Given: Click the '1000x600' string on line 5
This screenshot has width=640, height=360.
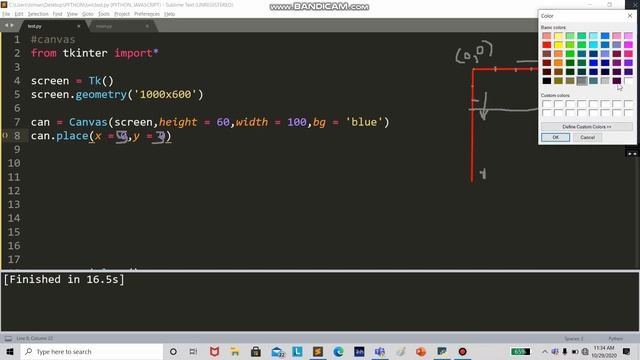Looking at the screenshot, I should (x=165, y=95).
